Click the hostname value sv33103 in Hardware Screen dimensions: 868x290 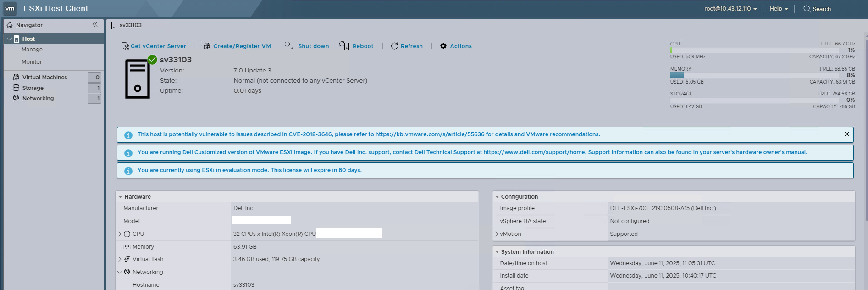[x=244, y=285]
